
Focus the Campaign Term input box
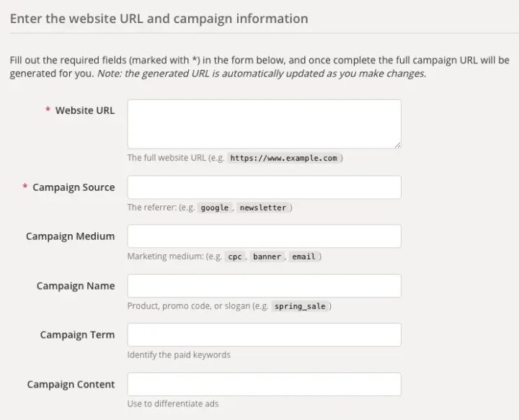tap(264, 335)
